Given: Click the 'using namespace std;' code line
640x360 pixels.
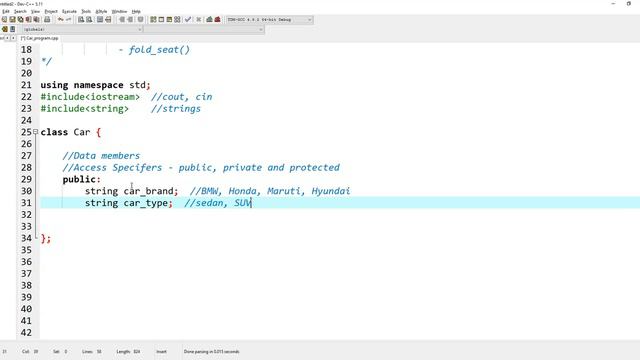Looking at the screenshot, I should (96, 85).
